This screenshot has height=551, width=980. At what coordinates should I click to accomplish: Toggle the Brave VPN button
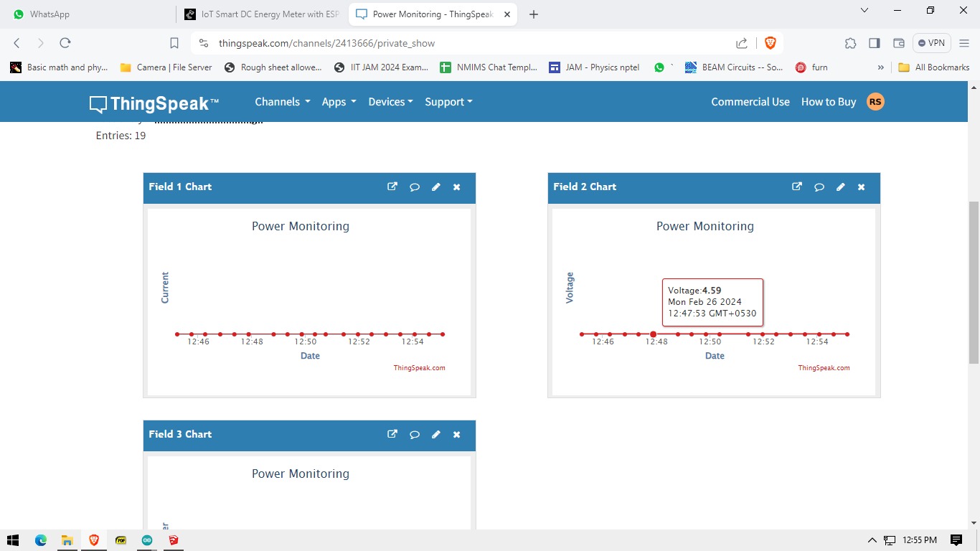point(931,43)
